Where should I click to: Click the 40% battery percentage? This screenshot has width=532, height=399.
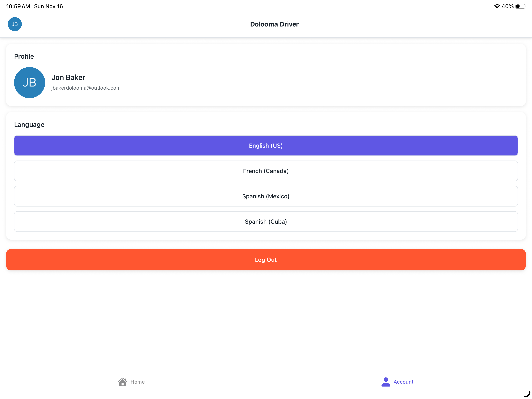pos(507,6)
